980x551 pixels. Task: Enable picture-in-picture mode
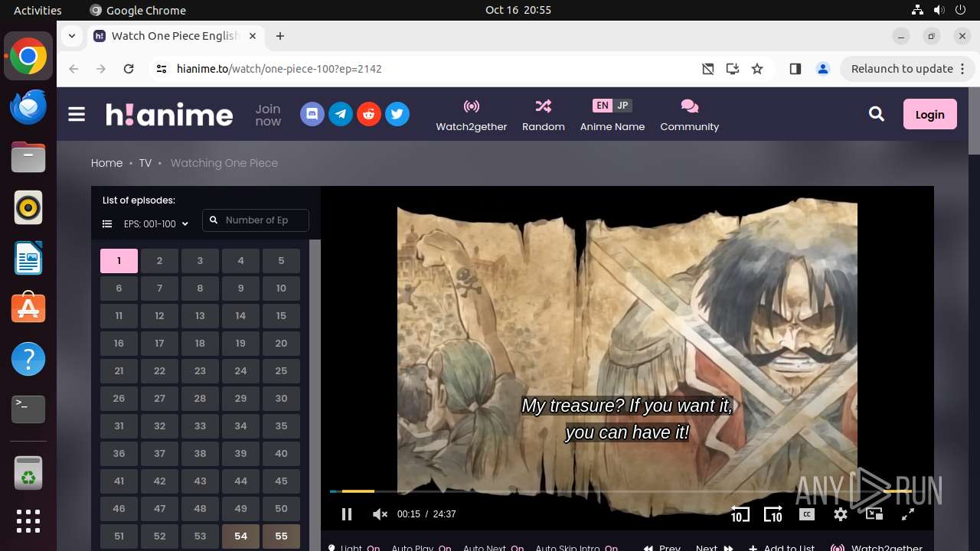[874, 514]
